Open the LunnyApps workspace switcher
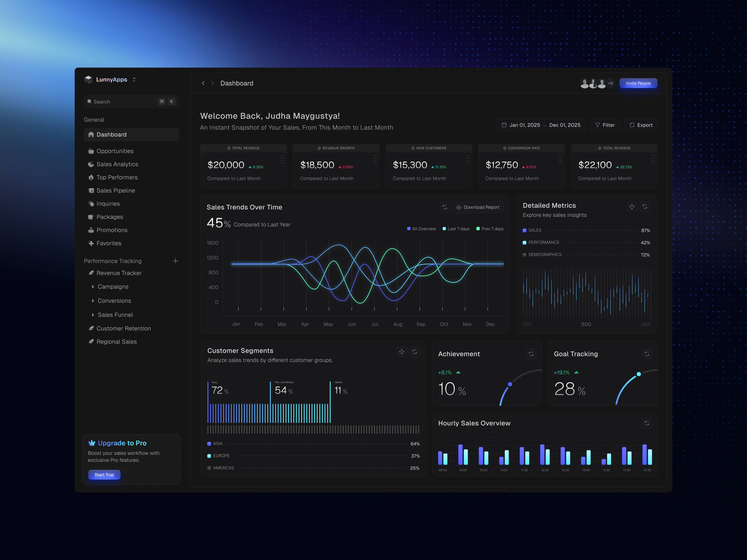Screen dimensions: 747x560 coord(134,80)
